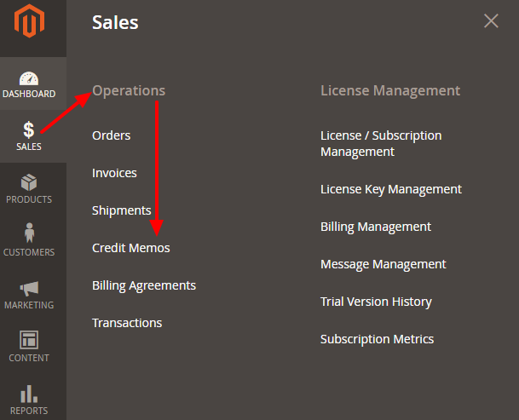Viewport: 519px width, 420px height.
Task: Open Billing Management link
Action: [376, 227]
